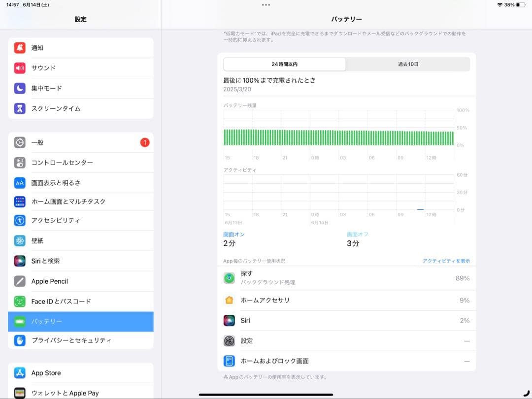Screen dimensions: 532x399
Task: Tap the Wi-Fi status icon
Action: coord(500,5)
